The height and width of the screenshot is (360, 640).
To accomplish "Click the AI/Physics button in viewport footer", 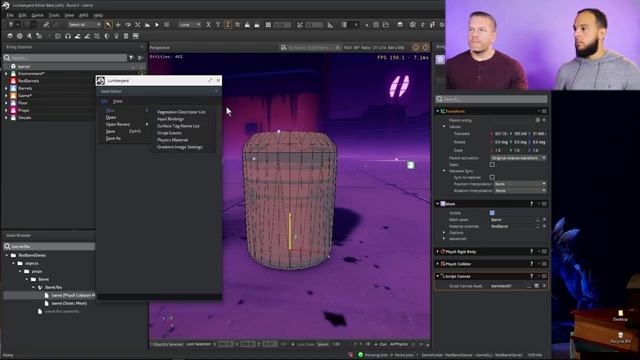I will coord(398,344).
